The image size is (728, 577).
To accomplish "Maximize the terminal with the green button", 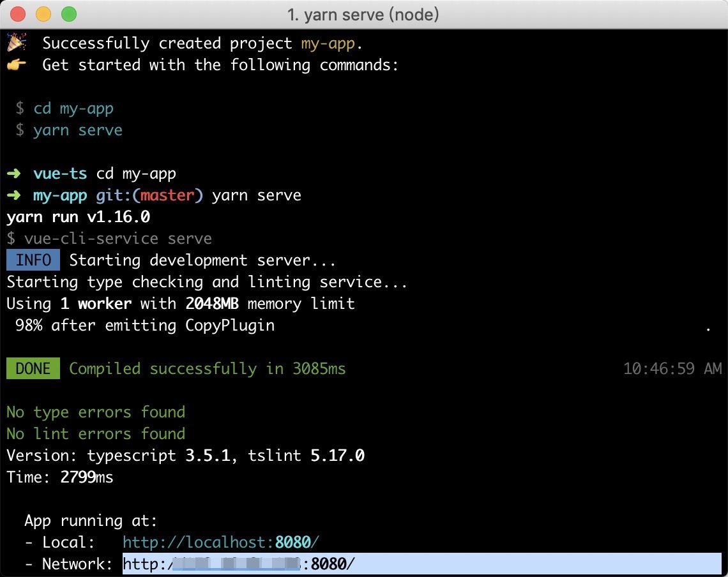I will [68, 13].
